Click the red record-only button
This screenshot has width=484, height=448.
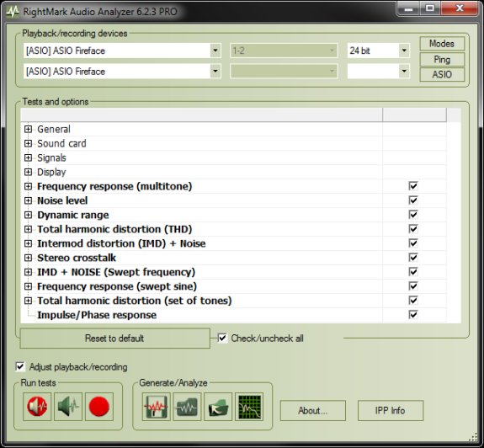99,407
